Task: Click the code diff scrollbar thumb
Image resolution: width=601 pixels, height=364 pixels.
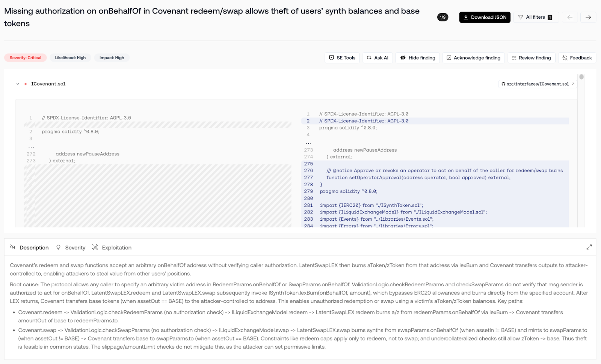Action: click(x=581, y=77)
